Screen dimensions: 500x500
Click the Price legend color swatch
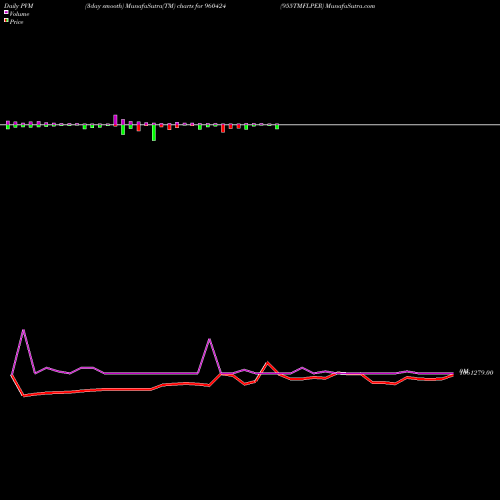[x=6, y=20]
